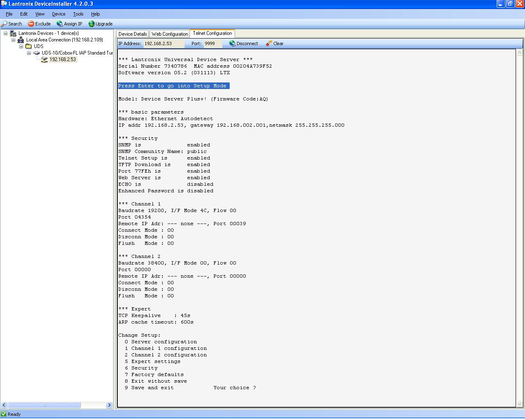This screenshot has width=525, height=420.
Task: Click the Local Area Connection network icon
Action: click(x=21, y=40)
